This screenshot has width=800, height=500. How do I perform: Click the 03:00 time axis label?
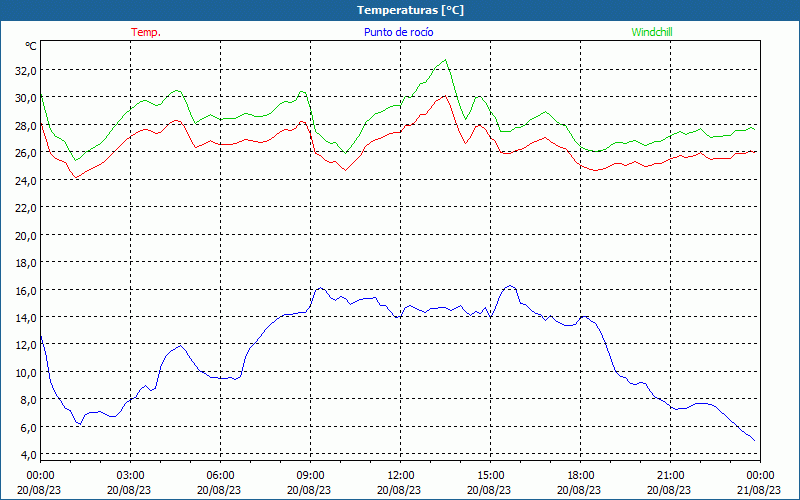[x=130, y=476]
